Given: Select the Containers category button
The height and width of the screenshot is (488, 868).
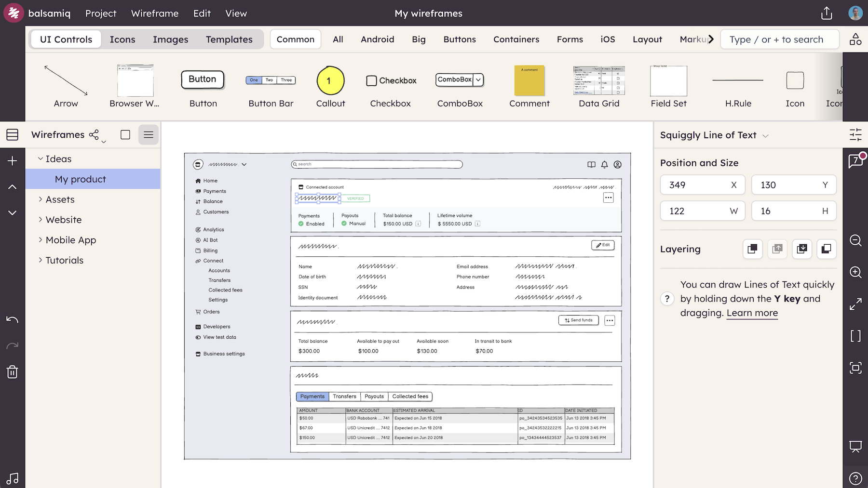Looking at the screenshot, I should 516,40.
